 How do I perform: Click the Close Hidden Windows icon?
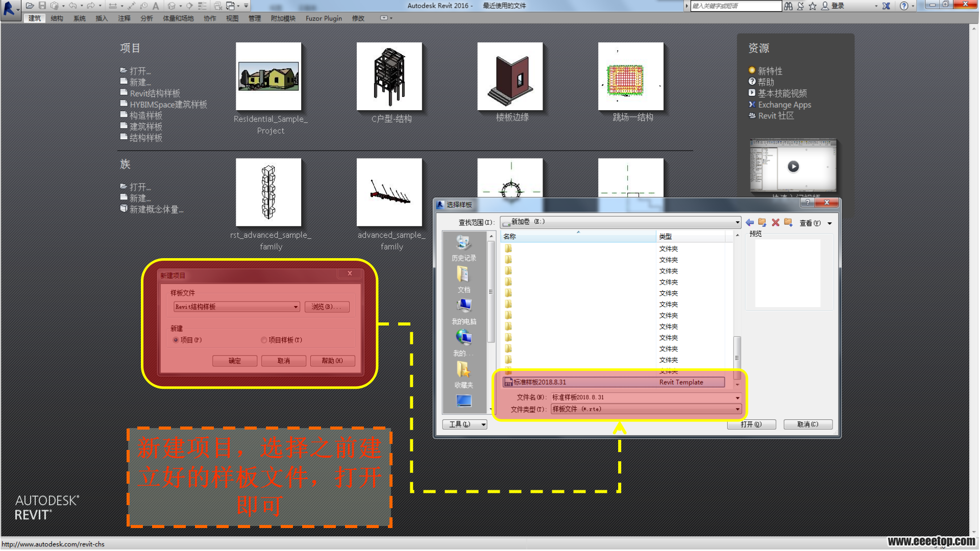tap(218, 6)
